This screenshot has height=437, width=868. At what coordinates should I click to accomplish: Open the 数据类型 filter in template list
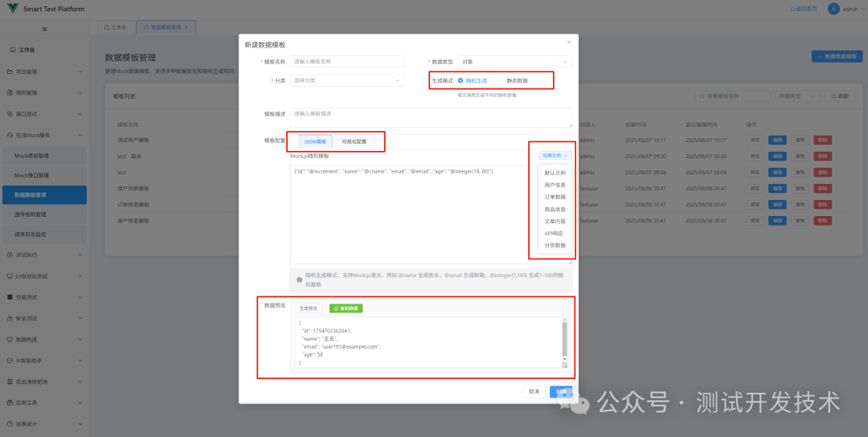[798, 96]
